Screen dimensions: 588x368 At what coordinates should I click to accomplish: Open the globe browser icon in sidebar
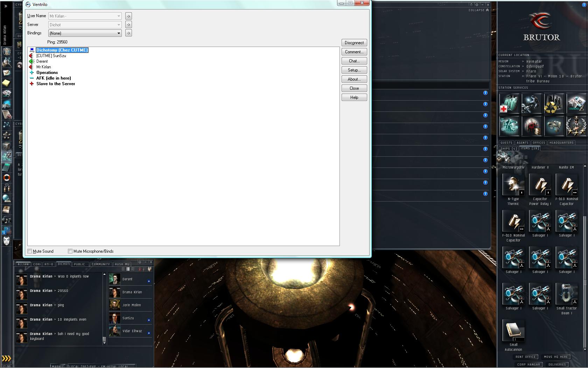[7, 199]
